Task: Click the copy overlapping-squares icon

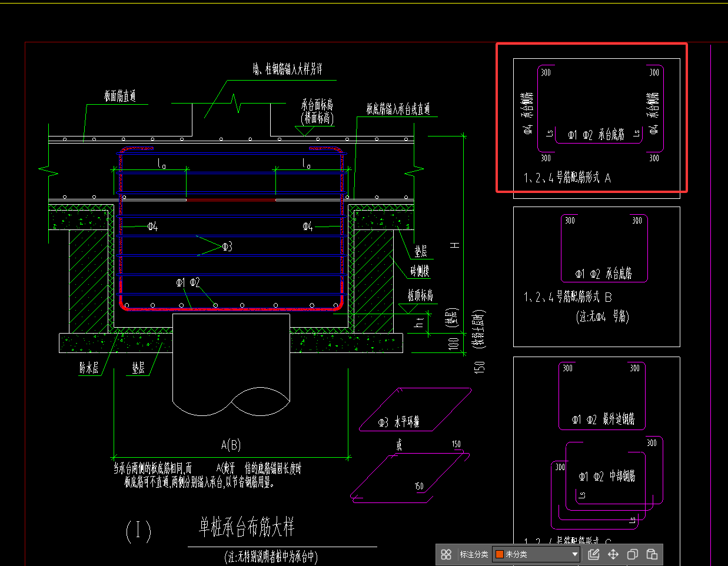Action: 633,554
